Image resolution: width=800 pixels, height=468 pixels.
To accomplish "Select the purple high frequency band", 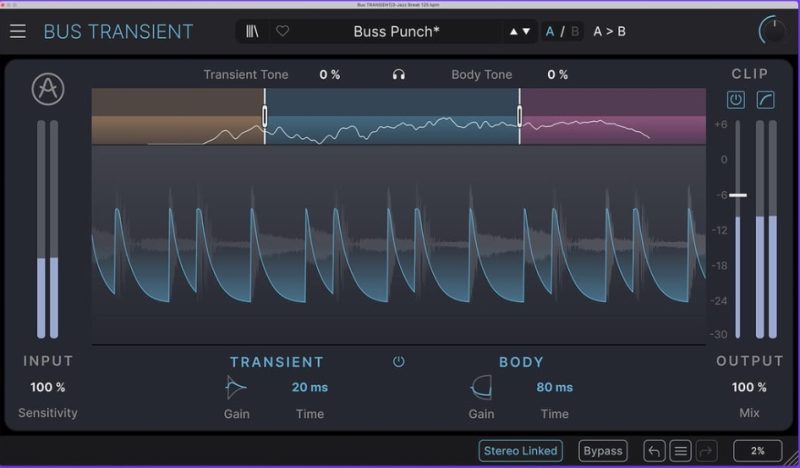I will (x=614, y=116).
